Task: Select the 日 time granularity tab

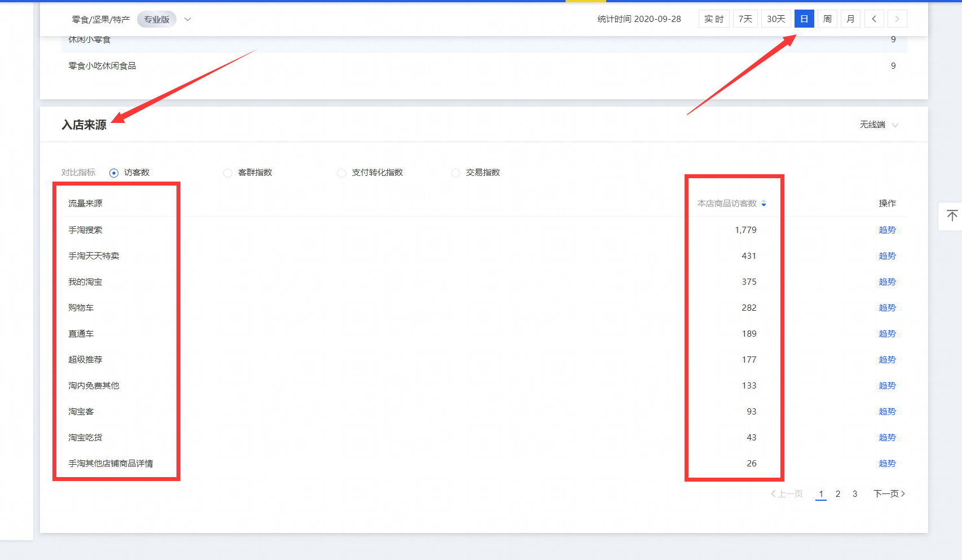Action: pos(804,19)
